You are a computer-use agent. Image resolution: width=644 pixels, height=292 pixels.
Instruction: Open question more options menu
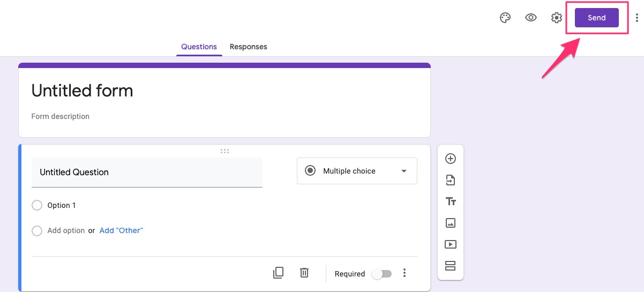pyautogui.click(x=405, y=273)
